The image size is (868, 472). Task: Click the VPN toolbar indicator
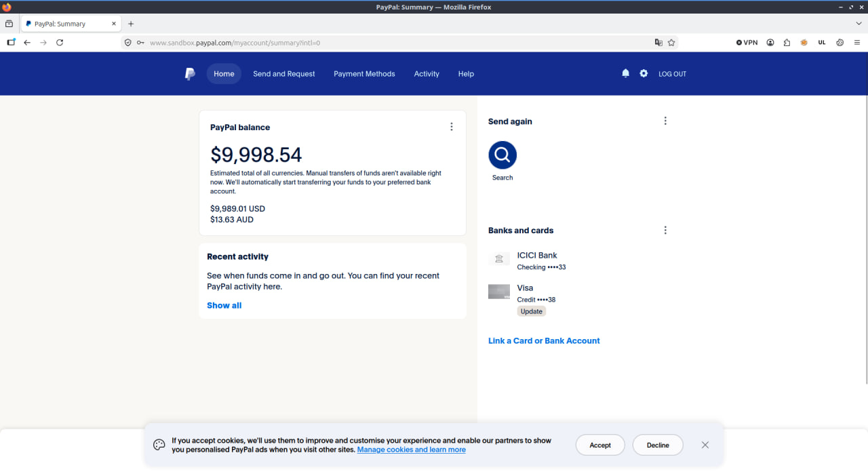(x=747, y=43)
